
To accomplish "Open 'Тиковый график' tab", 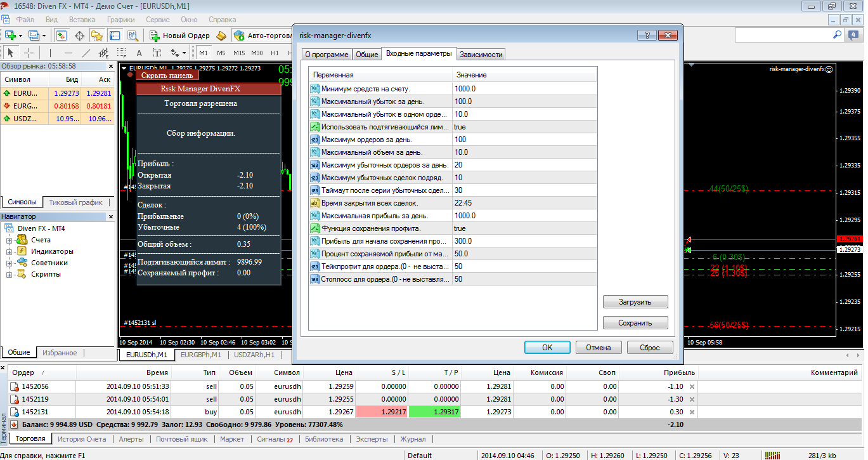I will 75,202.
